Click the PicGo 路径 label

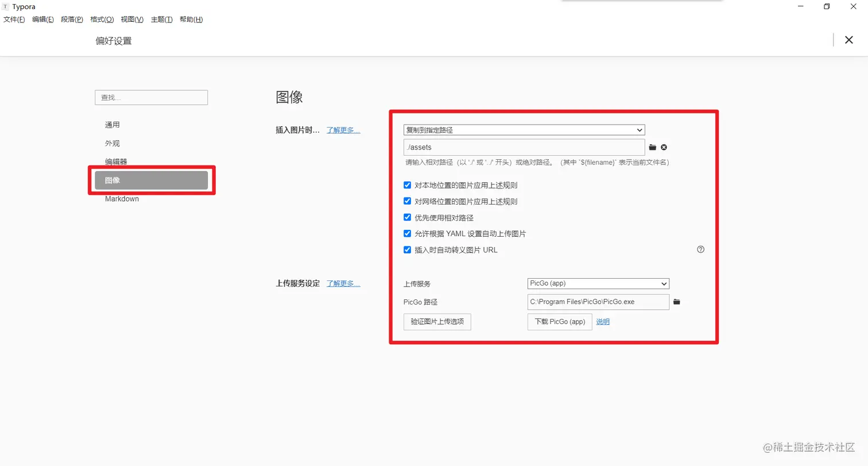[421, 302]
